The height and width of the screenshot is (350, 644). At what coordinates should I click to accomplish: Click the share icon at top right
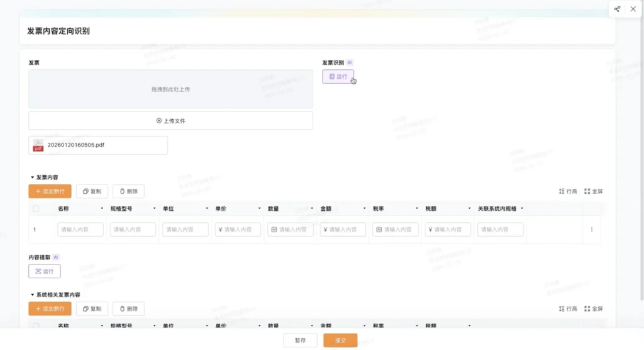[x=617, y=9]
